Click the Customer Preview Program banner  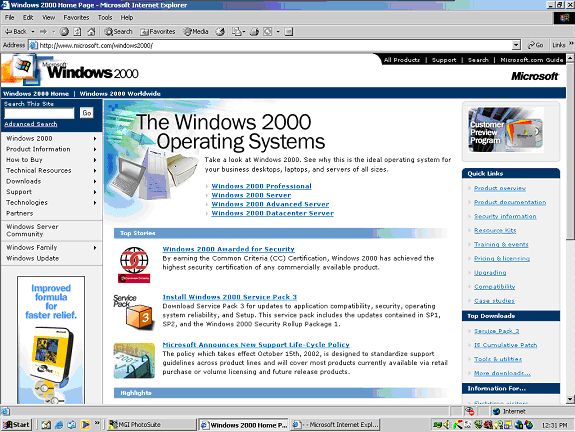506,130
